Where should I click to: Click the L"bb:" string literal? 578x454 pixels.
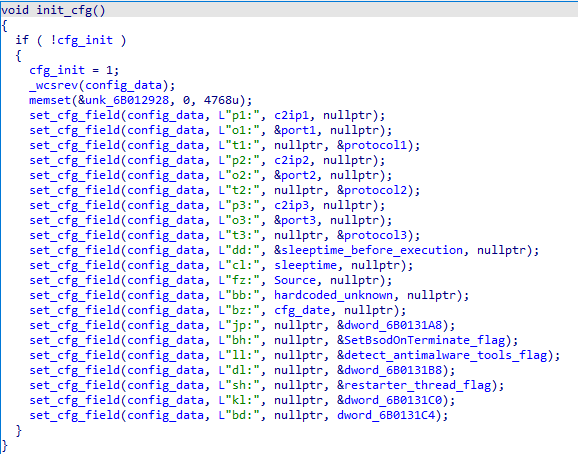tap(239, 295)
